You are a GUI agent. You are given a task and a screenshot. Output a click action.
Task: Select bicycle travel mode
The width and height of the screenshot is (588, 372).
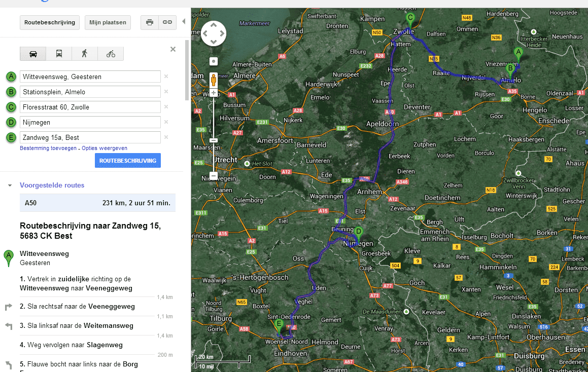[x=111, y=54]
